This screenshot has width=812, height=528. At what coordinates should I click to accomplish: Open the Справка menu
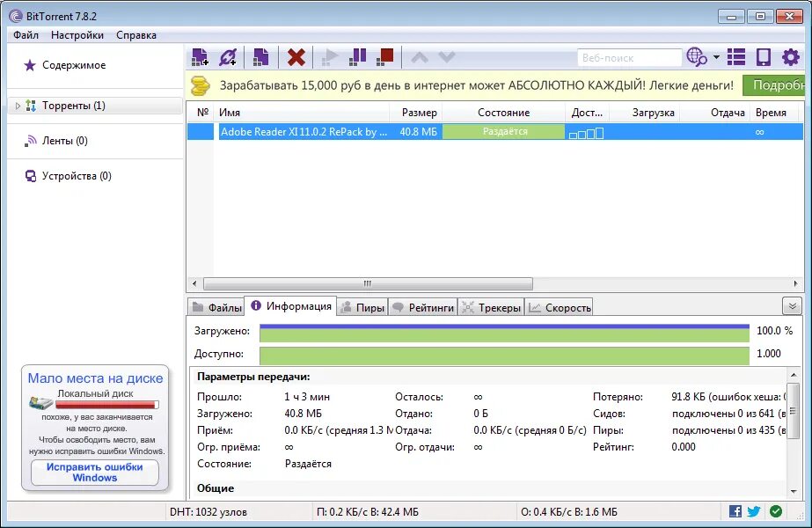point(136,35)
